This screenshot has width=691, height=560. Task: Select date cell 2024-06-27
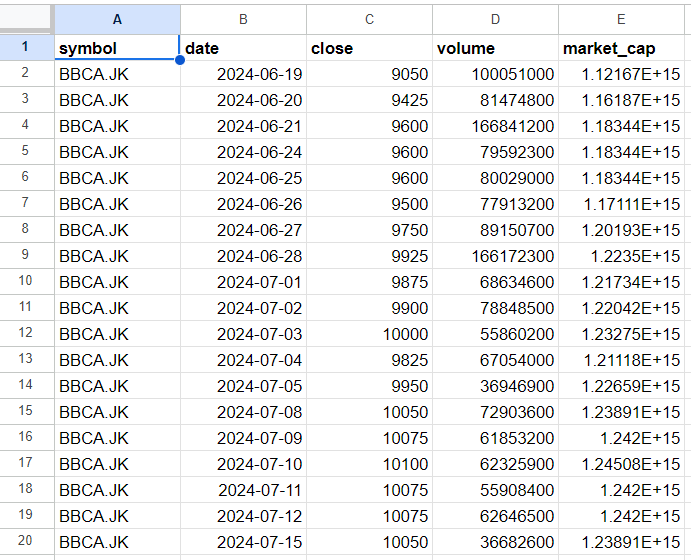[243, 230]
